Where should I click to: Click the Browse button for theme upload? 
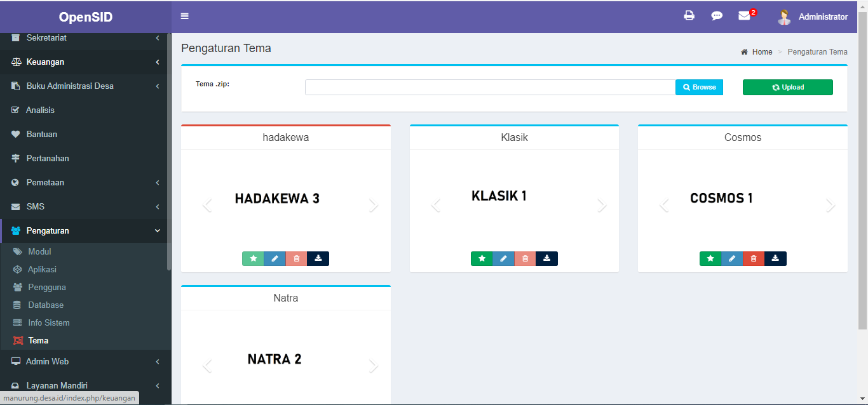[x=699, y=87]
